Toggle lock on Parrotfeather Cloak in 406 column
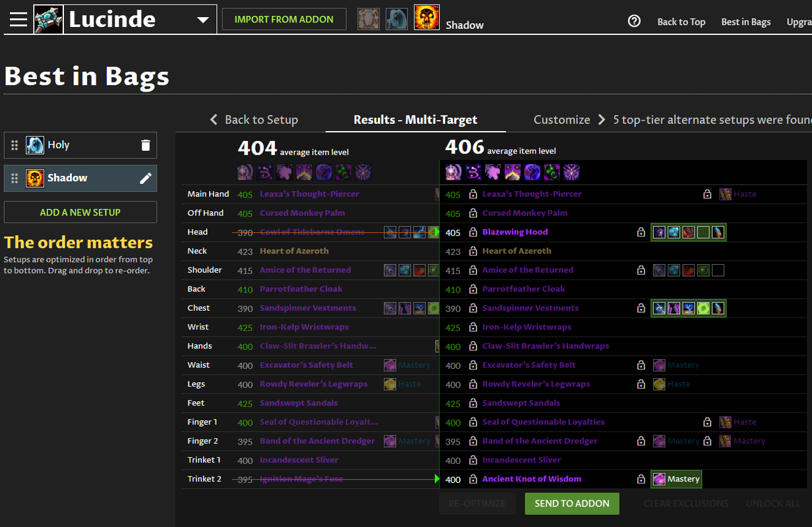812x527 pixels. click(x=473, y=289)
